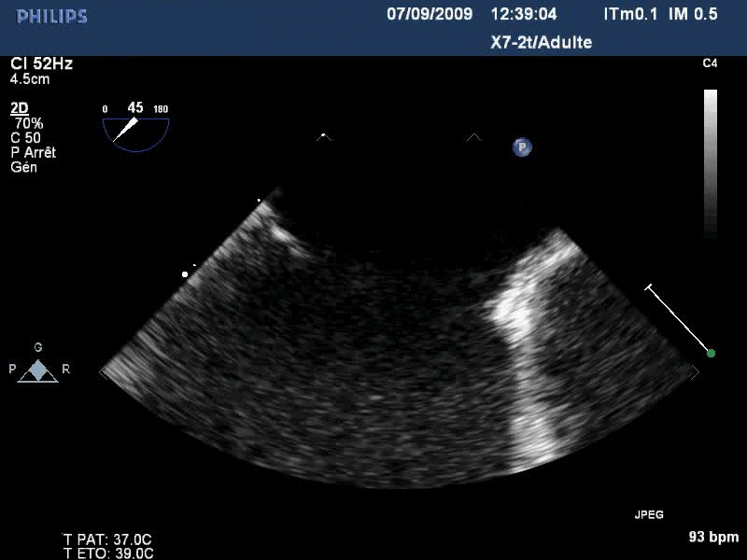Click the 180 angle scale label

click(161, 109)
